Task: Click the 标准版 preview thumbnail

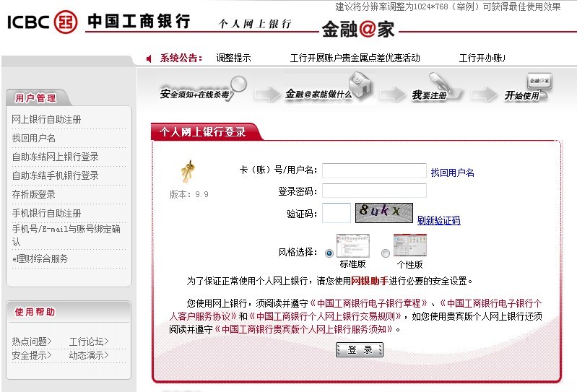Action: coord(352,245)
